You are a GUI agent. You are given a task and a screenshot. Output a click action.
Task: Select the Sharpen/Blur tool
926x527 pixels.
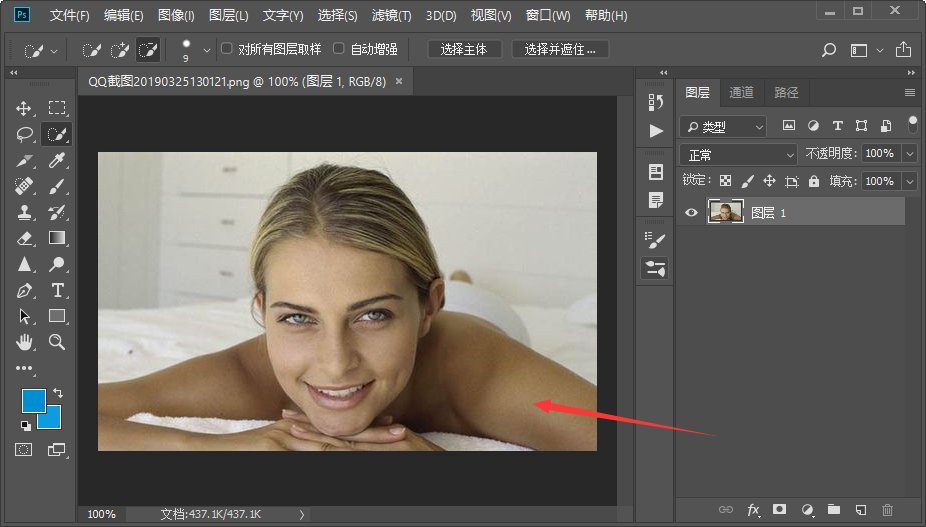coord(24,264)
